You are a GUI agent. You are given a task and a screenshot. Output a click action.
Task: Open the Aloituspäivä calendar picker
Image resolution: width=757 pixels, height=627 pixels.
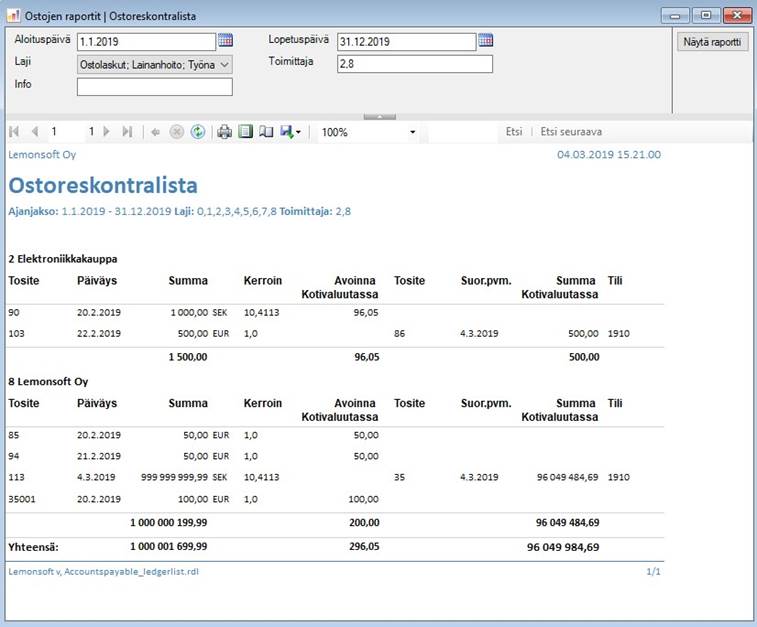coord(225,40)
